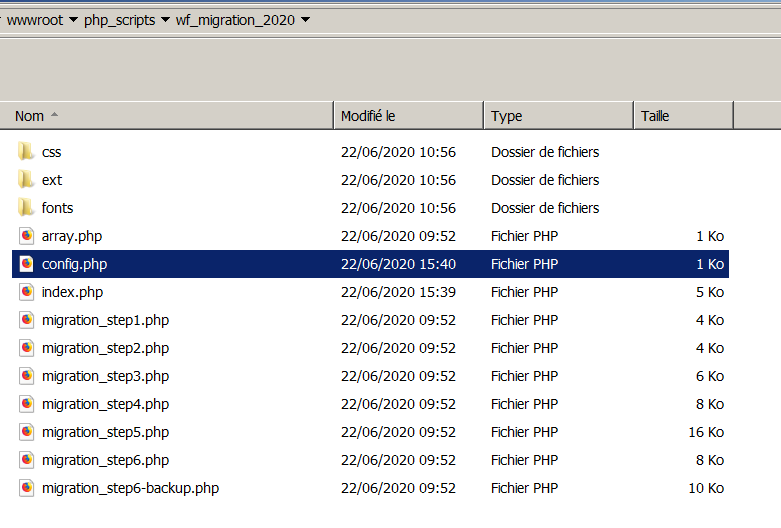
Task: Sort files by the Nom column
Action: pos(30,116)
